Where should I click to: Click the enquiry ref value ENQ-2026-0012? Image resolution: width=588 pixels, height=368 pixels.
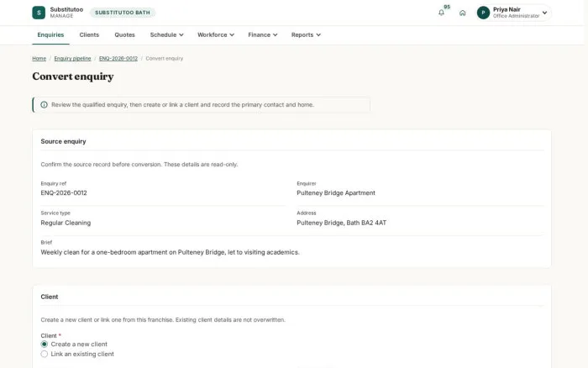(x=64, y=192)
